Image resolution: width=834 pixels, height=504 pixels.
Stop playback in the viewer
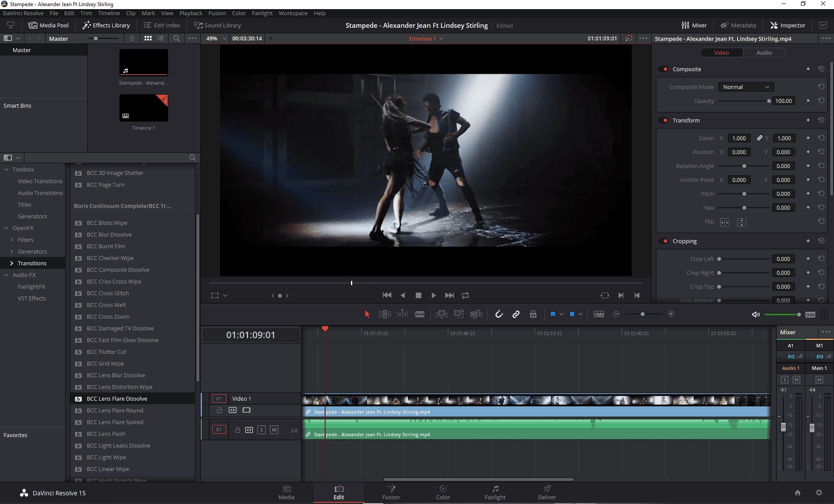point(418,295)
